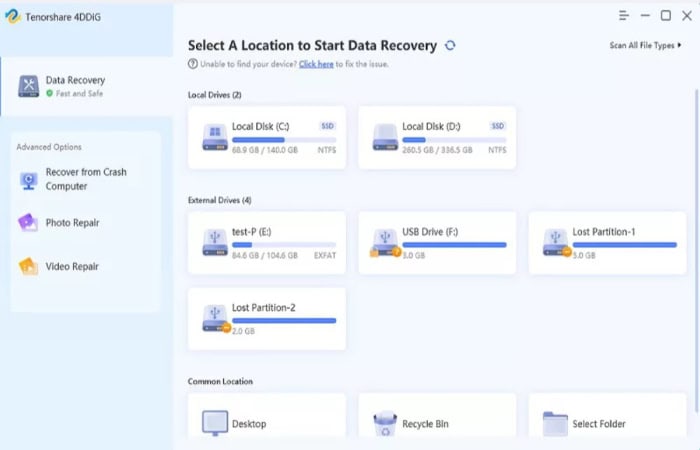This screenshot has height=450, width=700.
Task: Choose the Select Folder location
Action: tap(608, 416)
